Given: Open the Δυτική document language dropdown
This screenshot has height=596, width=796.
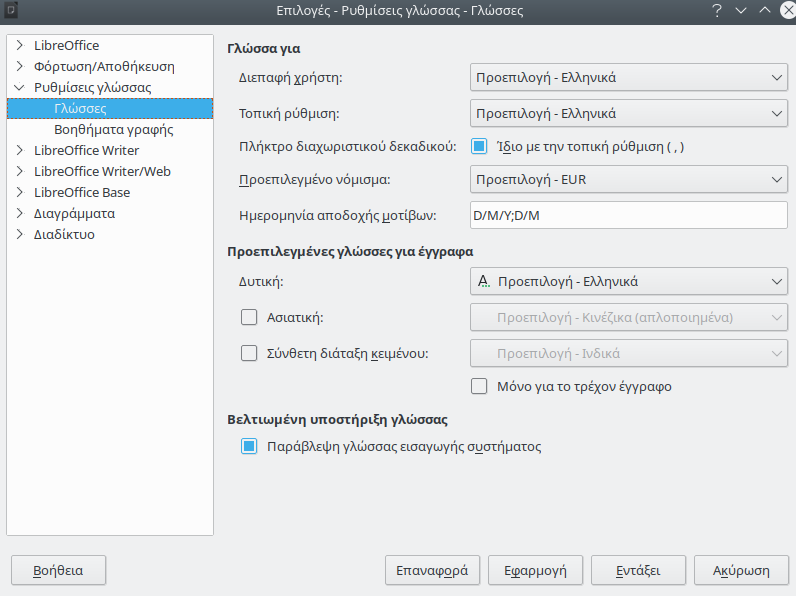Looking at the screenshot, I should (x=628, y=281).
